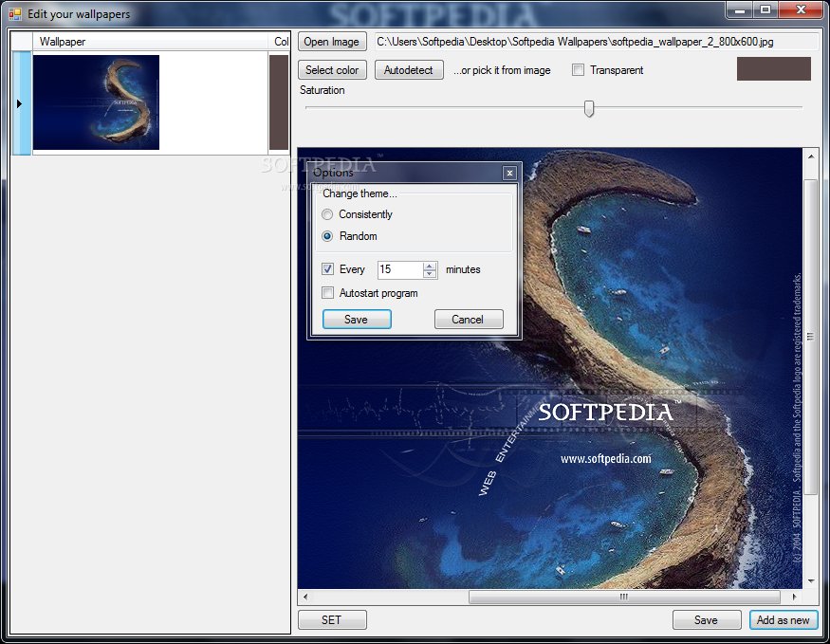Image resolution: width=830 pixels, height=644 pixels.
Task: Click the preview horizontal scrollbar thumb
Action: coord(624,597)
